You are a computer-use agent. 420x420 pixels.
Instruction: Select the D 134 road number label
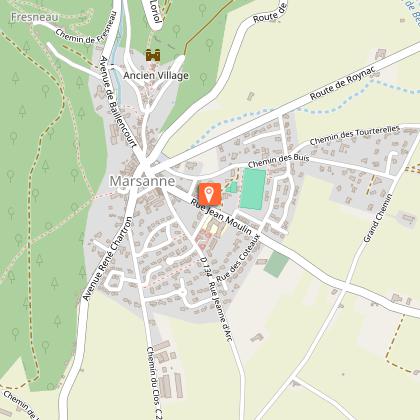(x=206, y=267)
